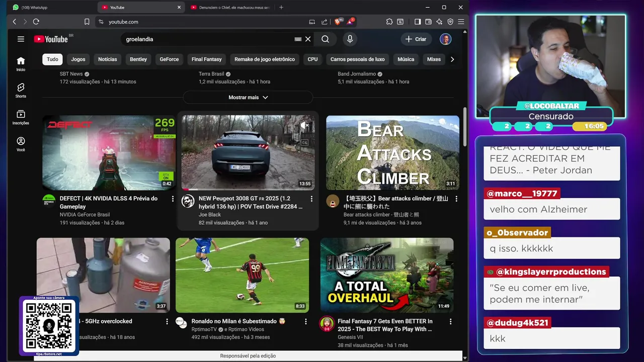Open options for 5GHz overclocked video
The height and width of the screenshot is (362, 644).
[167, 321]
